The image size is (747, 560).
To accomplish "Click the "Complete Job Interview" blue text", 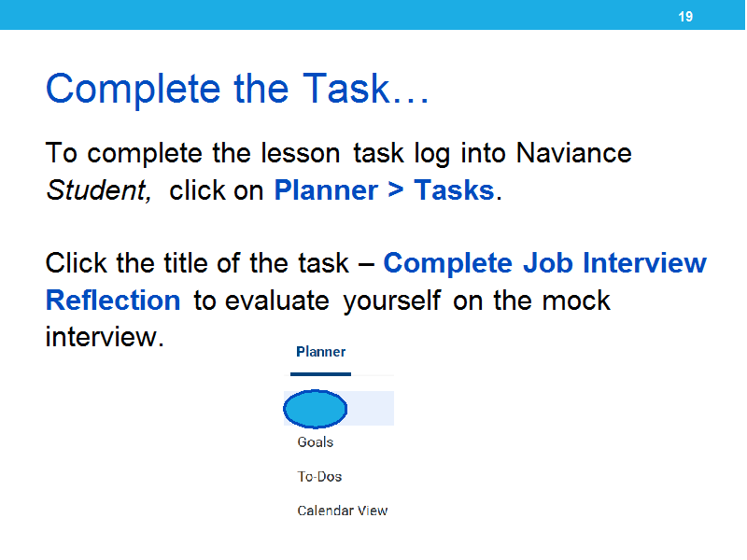I will pyautogui.click(x=544, y=263).
